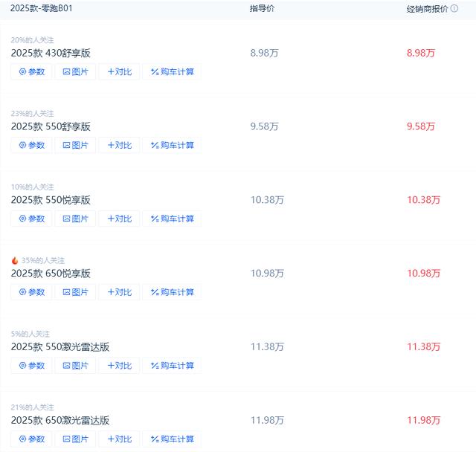View 图片 for 2025款 650激光雷达版
Screen dimensions: 476x452
coord(75,439)
